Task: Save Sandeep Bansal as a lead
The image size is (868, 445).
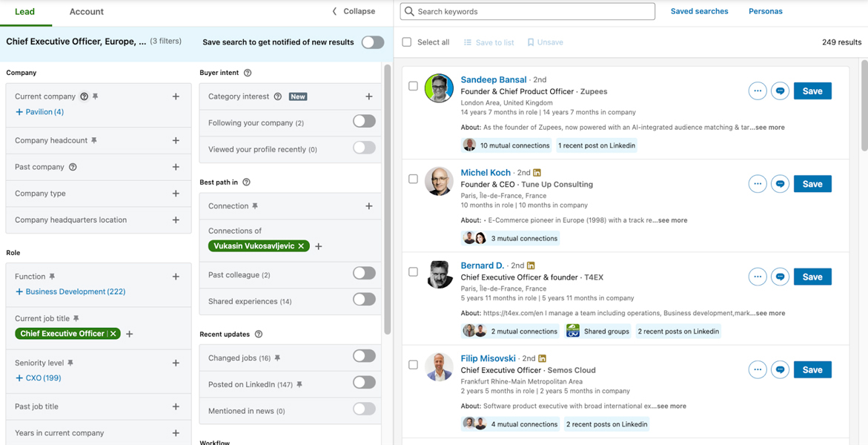Action: [x=812, y=90]
